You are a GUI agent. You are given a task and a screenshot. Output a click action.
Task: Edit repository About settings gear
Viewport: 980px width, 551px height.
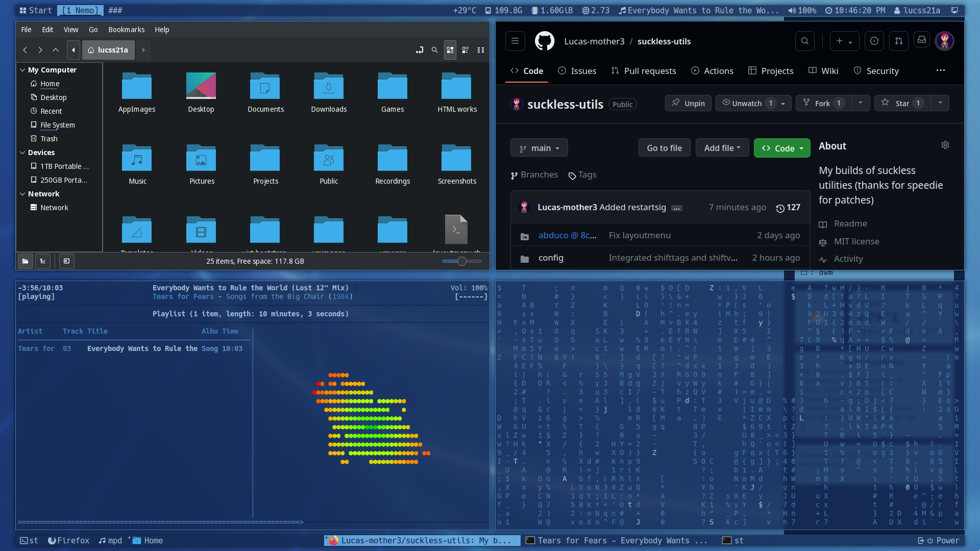[945, 145]
